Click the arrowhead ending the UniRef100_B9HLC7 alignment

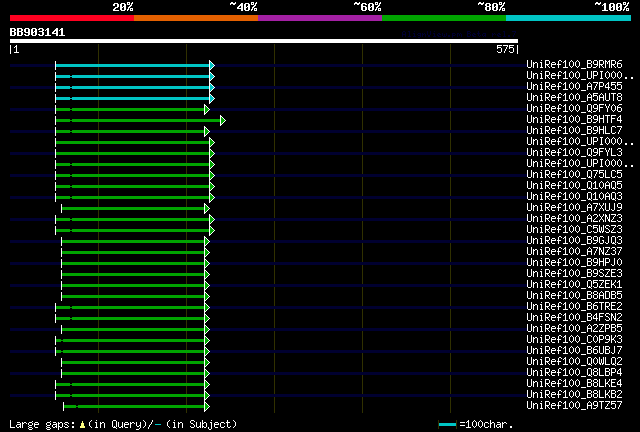tap(207, 131)
